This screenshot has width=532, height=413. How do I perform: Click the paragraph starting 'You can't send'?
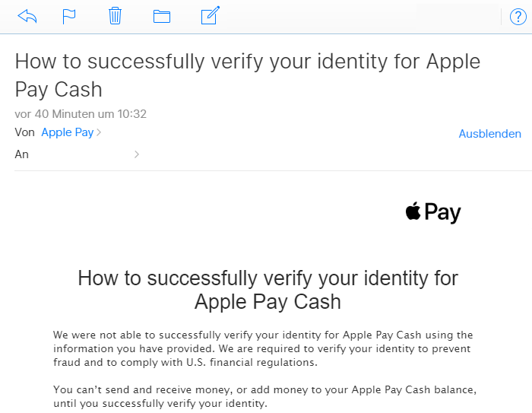(264, 396)
